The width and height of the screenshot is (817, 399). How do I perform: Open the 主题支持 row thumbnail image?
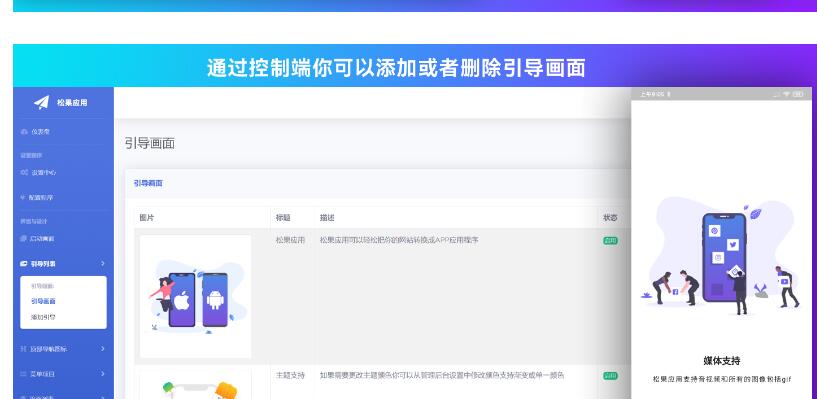click(195, 384)
